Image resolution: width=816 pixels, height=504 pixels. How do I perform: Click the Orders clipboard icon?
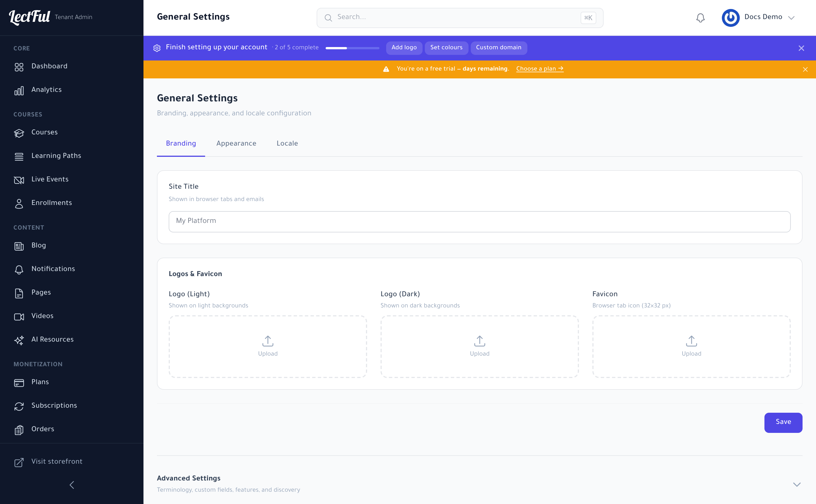click(x=19, y=430)
